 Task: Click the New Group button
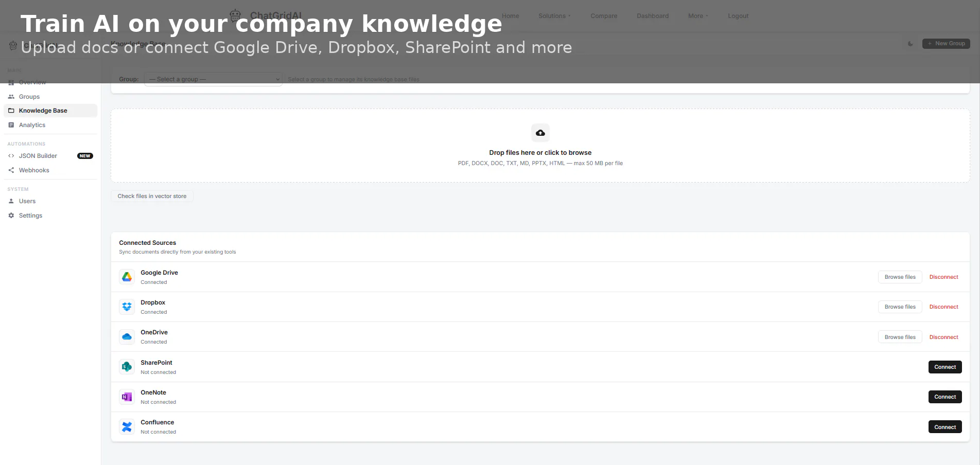946,44
